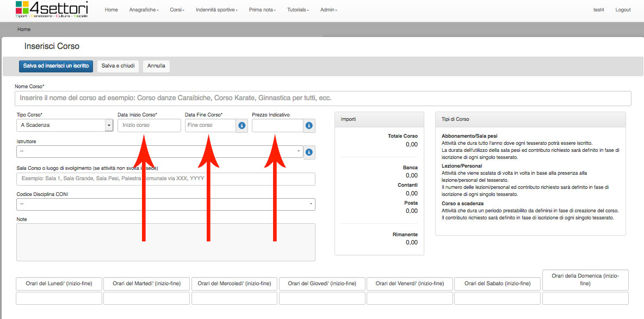Cancel with the Annulla button
The image size is (644, 319).
[x=156, y=66]
